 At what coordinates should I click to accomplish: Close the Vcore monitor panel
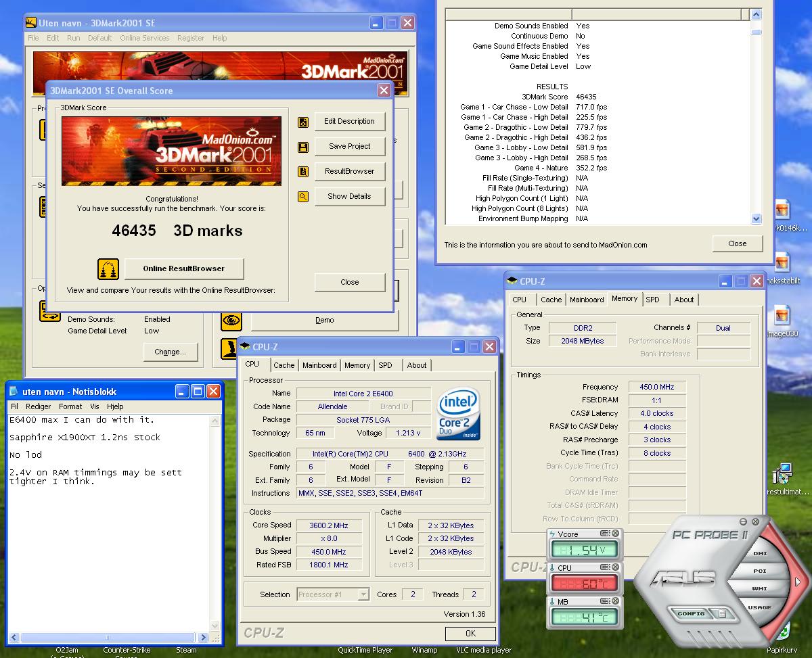point(616,534)
